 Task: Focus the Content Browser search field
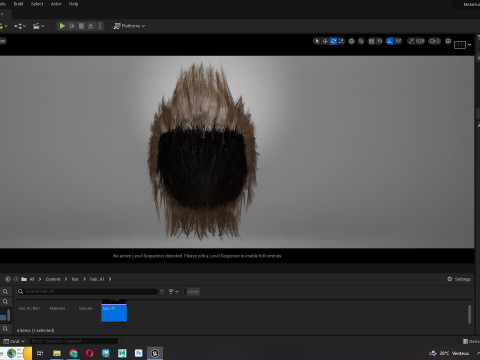[88, 292]
